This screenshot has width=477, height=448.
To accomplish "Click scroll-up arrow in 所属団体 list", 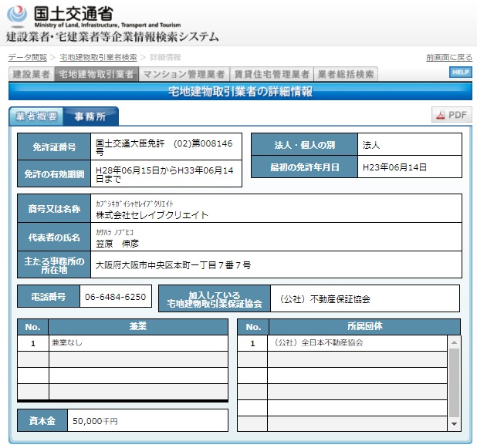I will [x=454, y=342].
